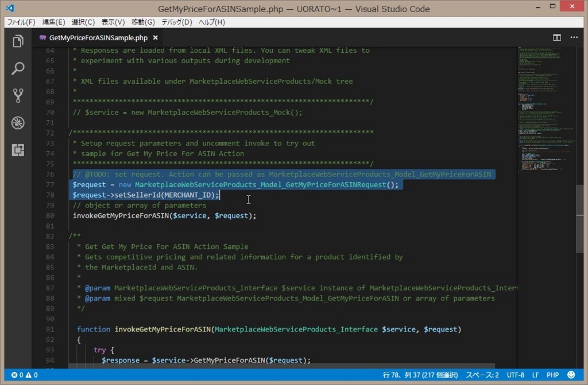
Task: Click the PHP file icon on tab
Action: point(42,37)
